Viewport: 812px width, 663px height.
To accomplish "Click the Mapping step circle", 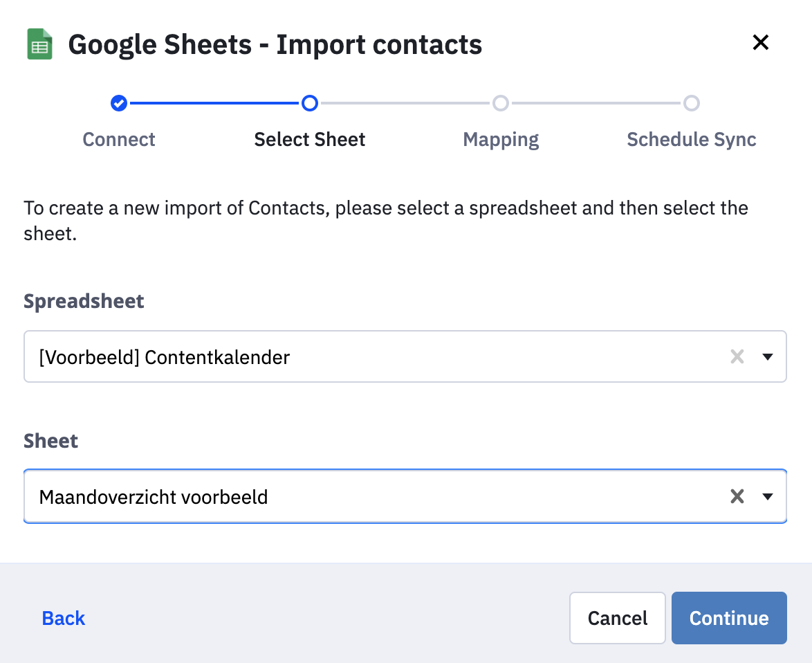I will coord(500,103).
